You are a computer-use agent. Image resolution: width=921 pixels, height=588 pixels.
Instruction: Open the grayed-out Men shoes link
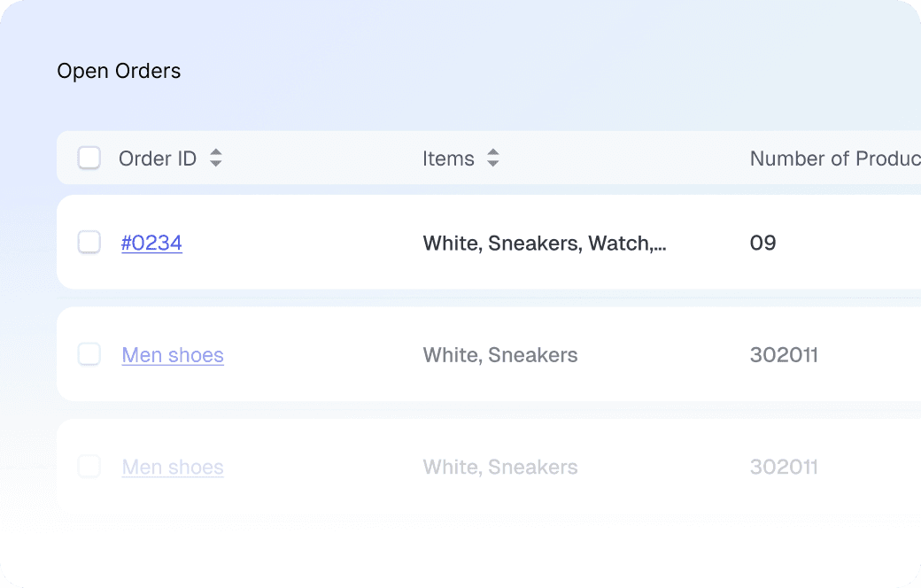173,467
